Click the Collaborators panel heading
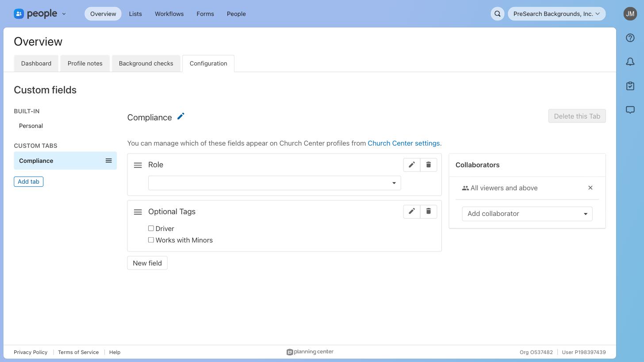The image size is (644, 362). click(478, 165)
